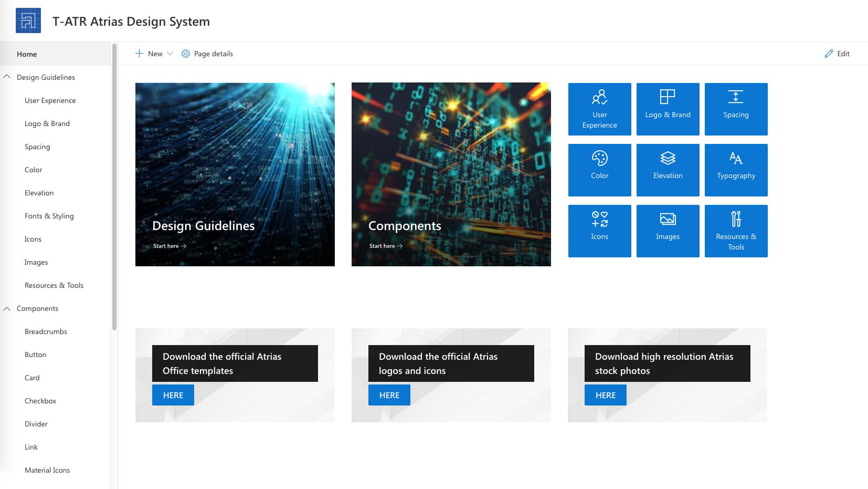The image size is (868, 489).
Task: Select the Resources & Tools tile
Action: [736, 231]
